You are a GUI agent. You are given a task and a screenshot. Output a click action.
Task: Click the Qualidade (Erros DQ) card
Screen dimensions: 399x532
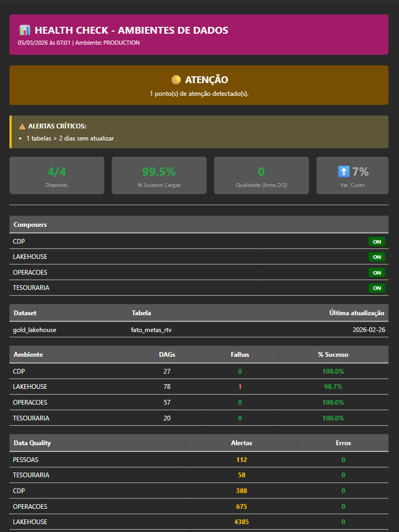coord(261,175)
